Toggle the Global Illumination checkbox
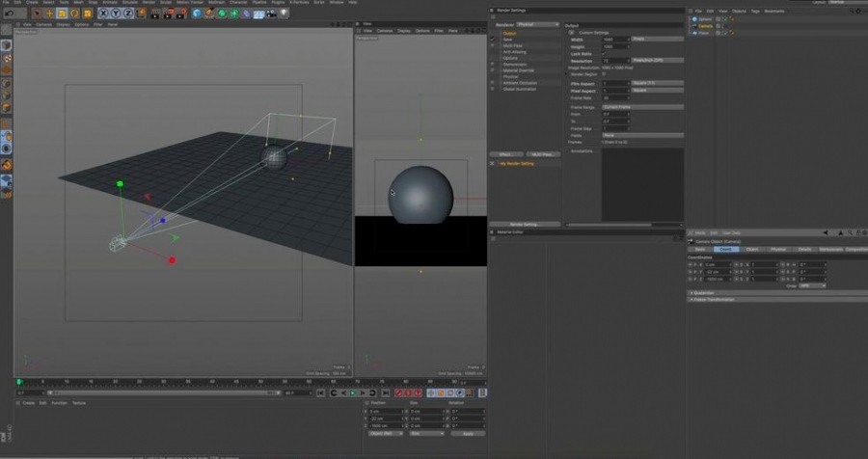 tap(492, 89)
